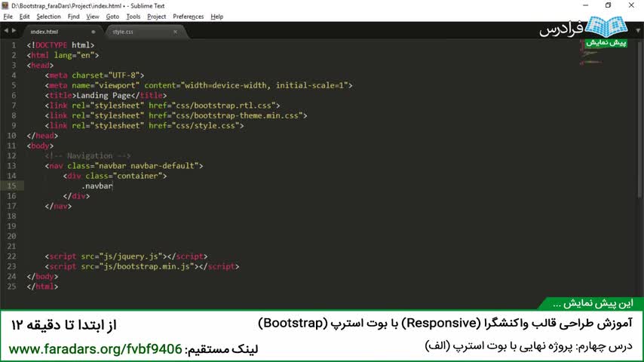The width and height of the screenshot is (644, 362).
Task: Click the "viewport" name value
Action: pyautogui.click(x=118, y=85)
